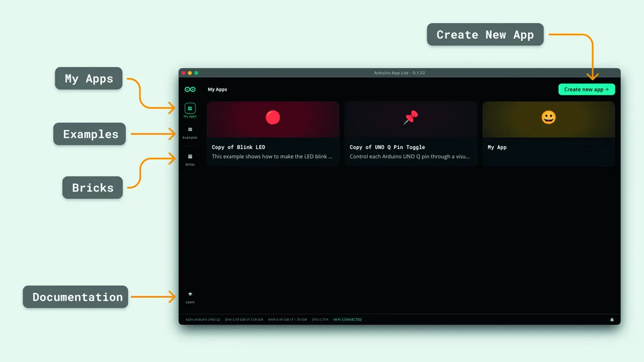Image resolution: width=644 pixels, height=362 pixels.
Task: Select the "Copy of UNO Q Pin Toggle" title
Action: coord(387,147)
